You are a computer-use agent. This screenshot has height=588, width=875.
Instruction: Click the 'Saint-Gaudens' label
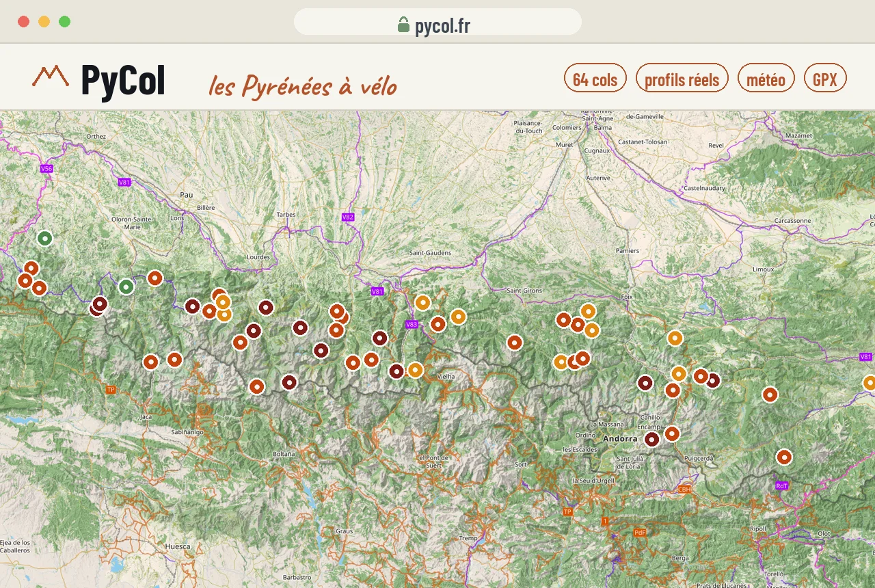tap(430, 253)
